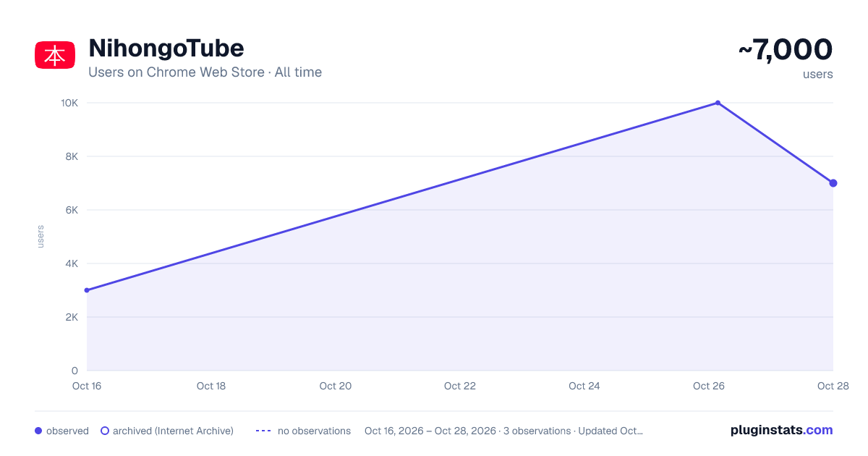This screenshot has height=456, width=868.
Task: Click the Oct 26 peak data point
Action: [718, 103]
